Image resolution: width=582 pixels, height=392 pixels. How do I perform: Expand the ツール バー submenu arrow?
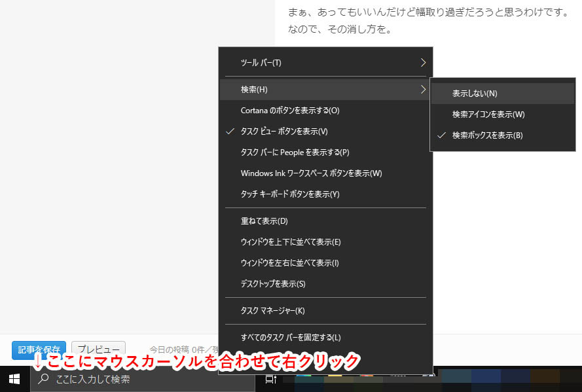423,63
